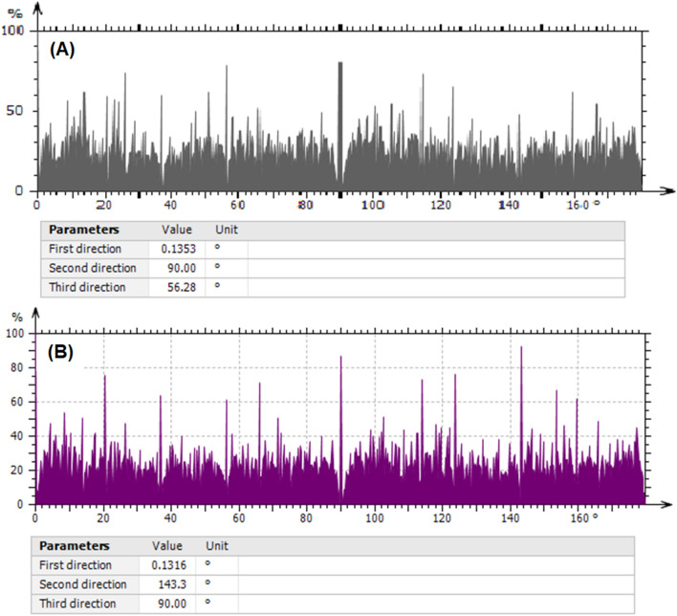Click Value header of table B
The image size is (677, 616).
(x=167, y=546)
